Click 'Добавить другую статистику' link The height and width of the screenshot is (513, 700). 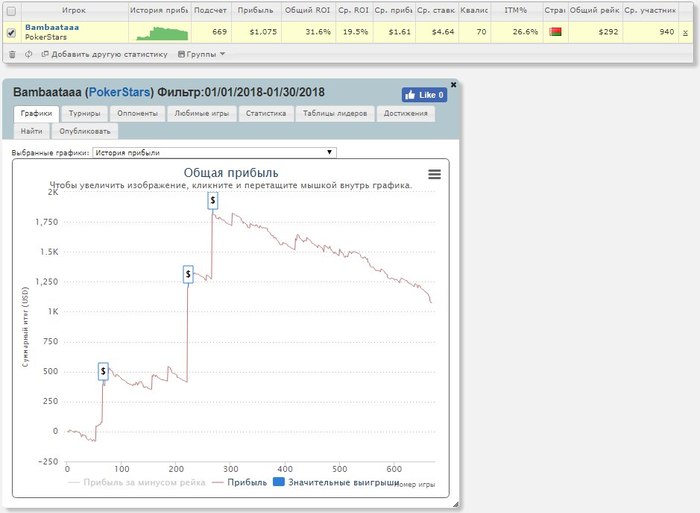click(104, 54)
